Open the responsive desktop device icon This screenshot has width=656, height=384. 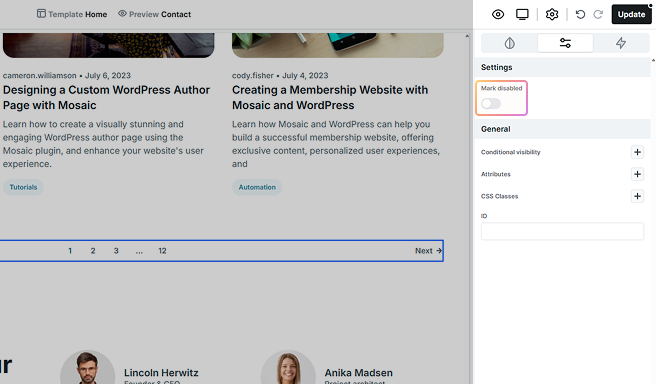[522, 14]
